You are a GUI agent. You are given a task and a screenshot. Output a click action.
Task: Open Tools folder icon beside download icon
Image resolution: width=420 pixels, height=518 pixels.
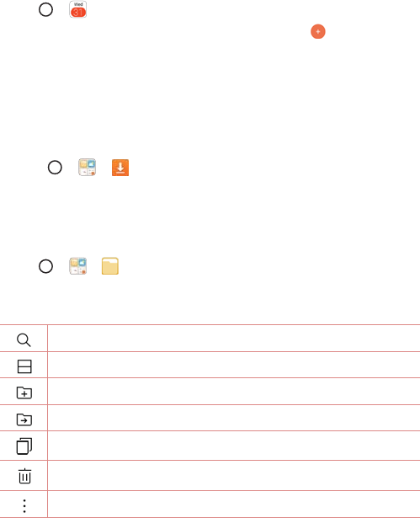(88, 167)
